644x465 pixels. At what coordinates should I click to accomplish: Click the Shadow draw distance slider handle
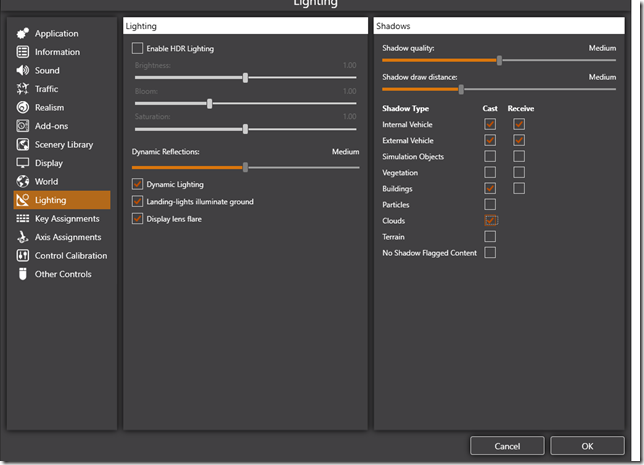point(461,89)
